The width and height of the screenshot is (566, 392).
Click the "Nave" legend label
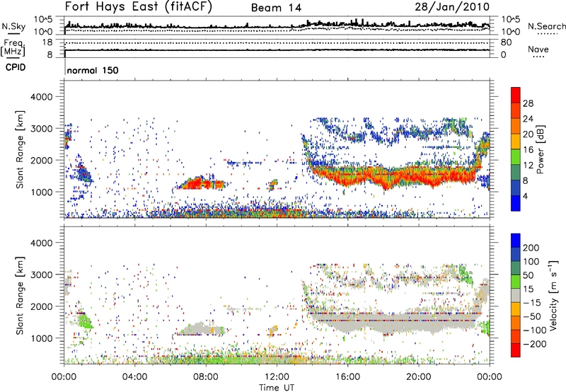(x=538, y=49)
